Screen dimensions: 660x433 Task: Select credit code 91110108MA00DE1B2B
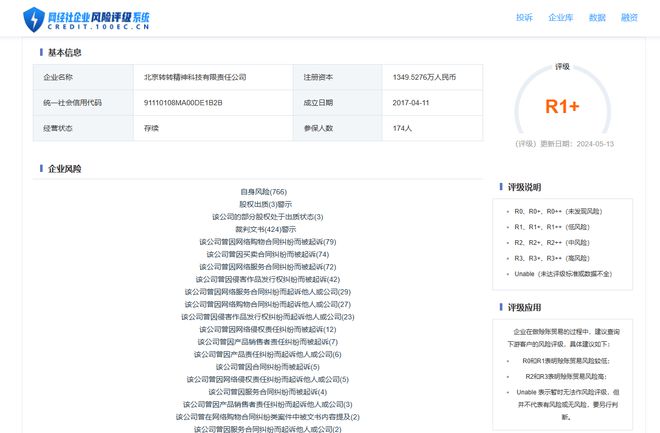pyautogui.click(x=183, y=103)
